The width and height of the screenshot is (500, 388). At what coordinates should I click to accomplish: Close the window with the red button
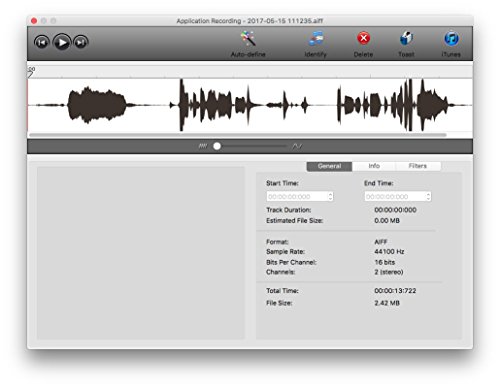[34, 21]
